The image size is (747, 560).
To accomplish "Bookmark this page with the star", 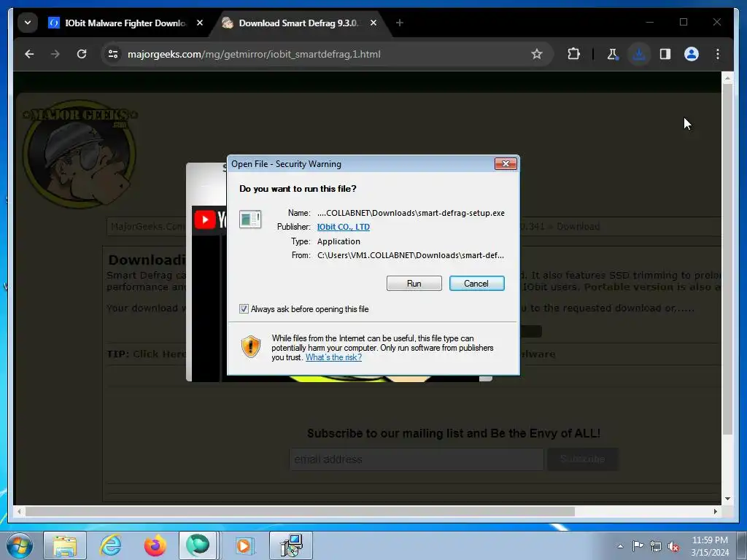I will click(537, 54).
